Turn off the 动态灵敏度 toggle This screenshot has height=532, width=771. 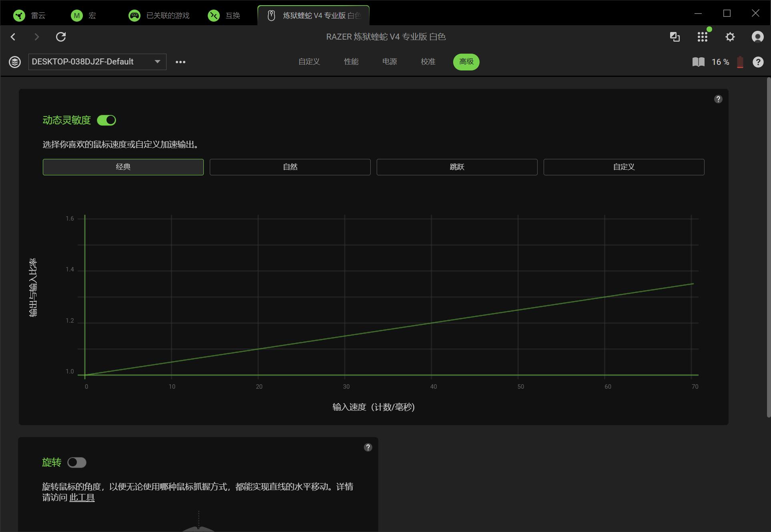click(x=106, y=120)
